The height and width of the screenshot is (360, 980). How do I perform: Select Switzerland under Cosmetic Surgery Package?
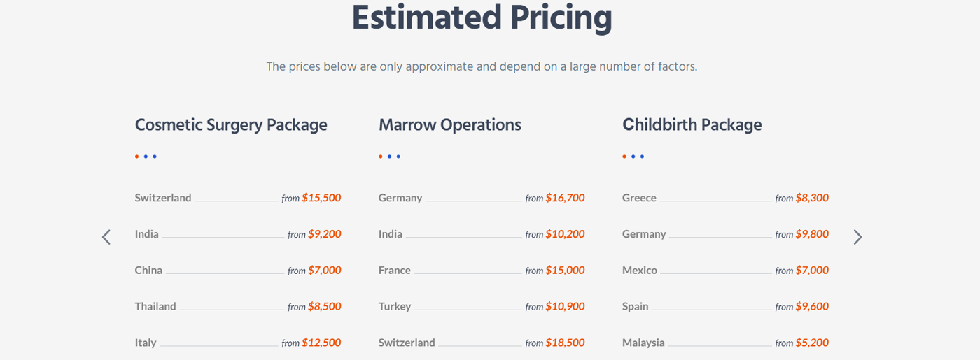(163, 198)
